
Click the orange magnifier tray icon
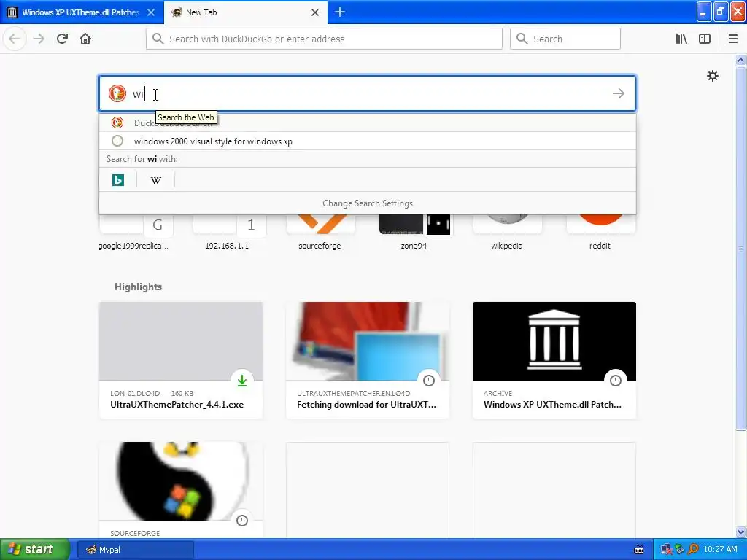click(x=694, y=550)
